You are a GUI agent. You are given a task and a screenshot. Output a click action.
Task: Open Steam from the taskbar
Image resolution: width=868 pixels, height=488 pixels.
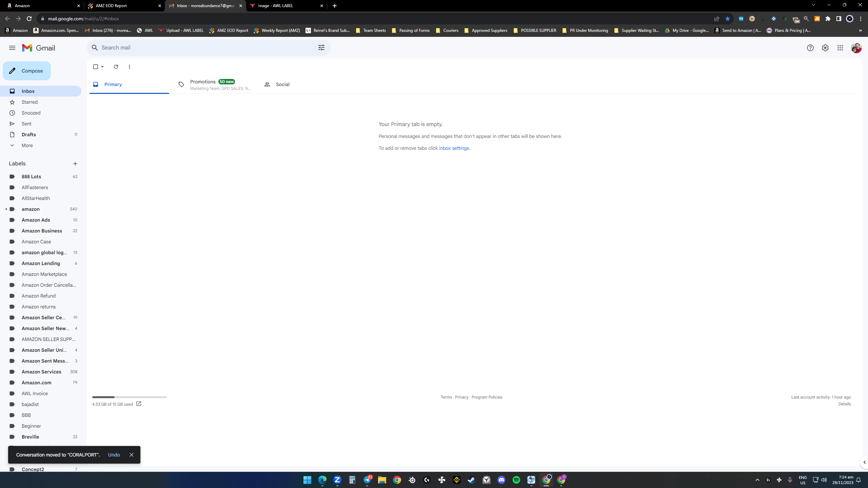coord(472,480)
